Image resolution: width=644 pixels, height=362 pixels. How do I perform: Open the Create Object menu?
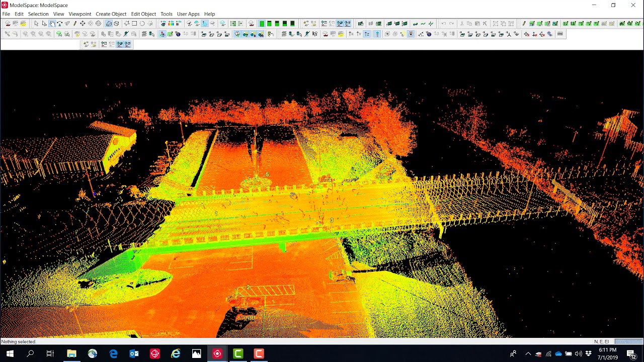pos(111,14)
